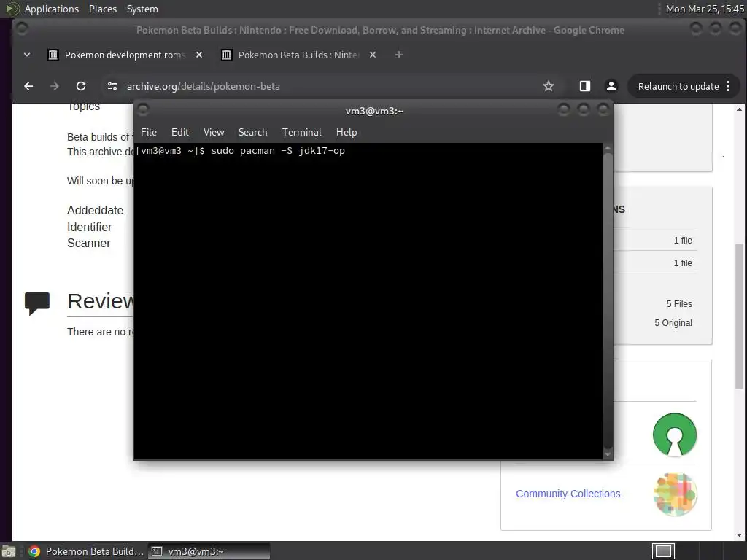Go back with Chrome's back arrow
747x560 pixels.
click(x=28, y=86)
